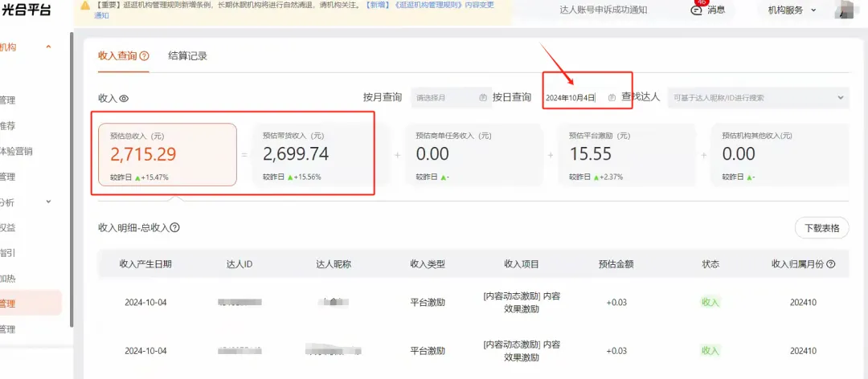Click the help icon beside 收入明细-总收入
The width and height of the screenshot is (868, 379).
coord(175,227)
